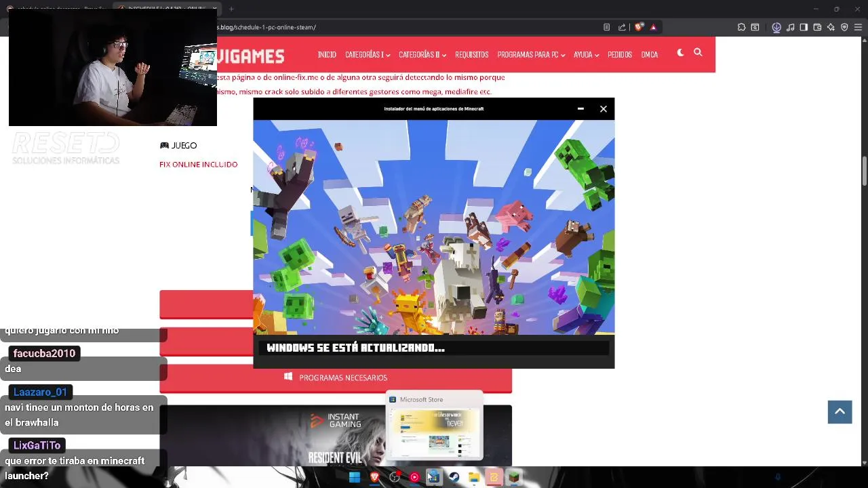Click the page vertical scrollbar thumb
This screenshot has width=868, height=488.
864,171
